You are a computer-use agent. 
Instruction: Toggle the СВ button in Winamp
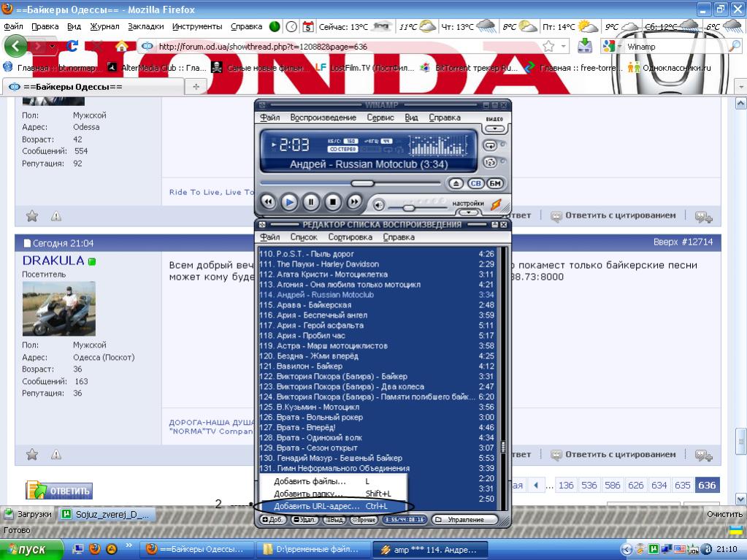click(475, 183)
